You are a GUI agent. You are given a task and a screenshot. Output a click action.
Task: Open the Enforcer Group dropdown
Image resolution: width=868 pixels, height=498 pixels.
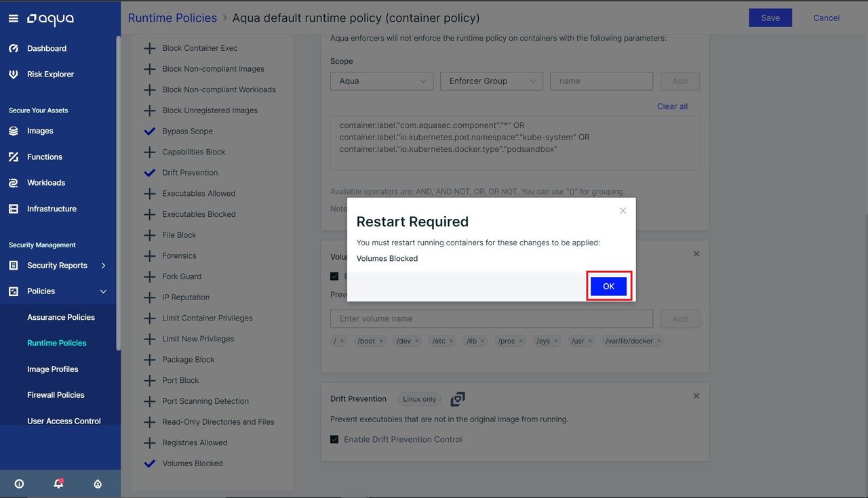click(492, 81)
